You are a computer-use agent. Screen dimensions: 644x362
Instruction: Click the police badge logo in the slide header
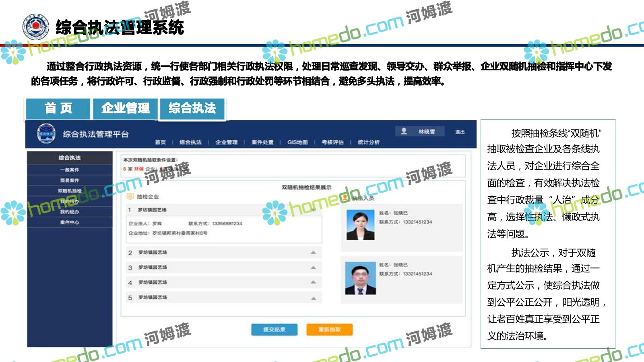[x=36, y=27]
